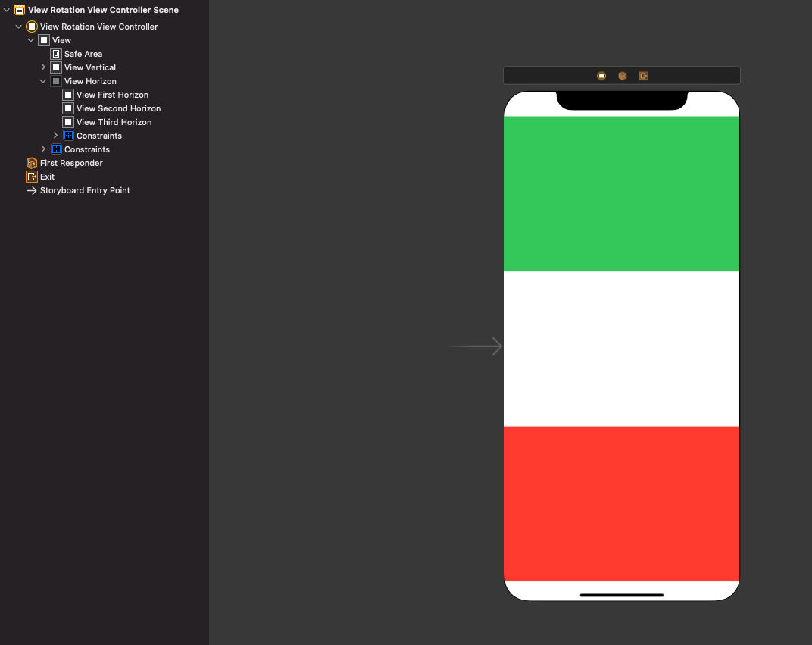Click the First Responder cube icon
The width and height of the screenshot is (812, 645).
(32, 163)
